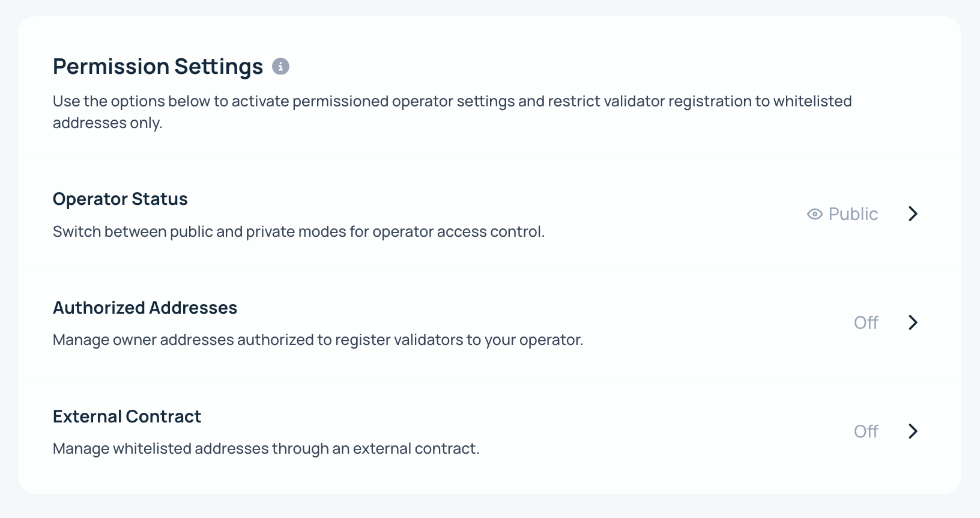Viewport: 980px width, 518px height.
Task: Open External Contract via its chevron arrow
Action: [913, 431]
